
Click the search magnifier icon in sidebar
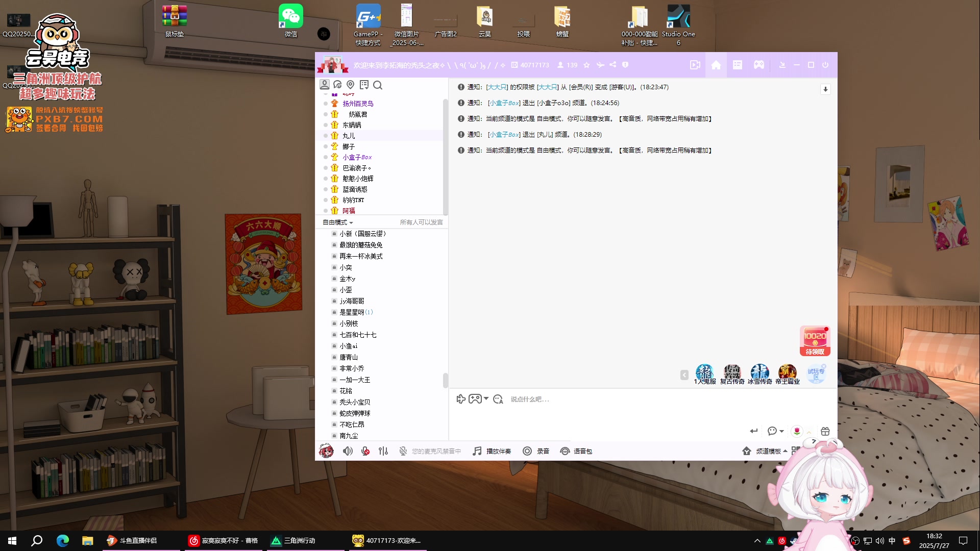(378, 85)
